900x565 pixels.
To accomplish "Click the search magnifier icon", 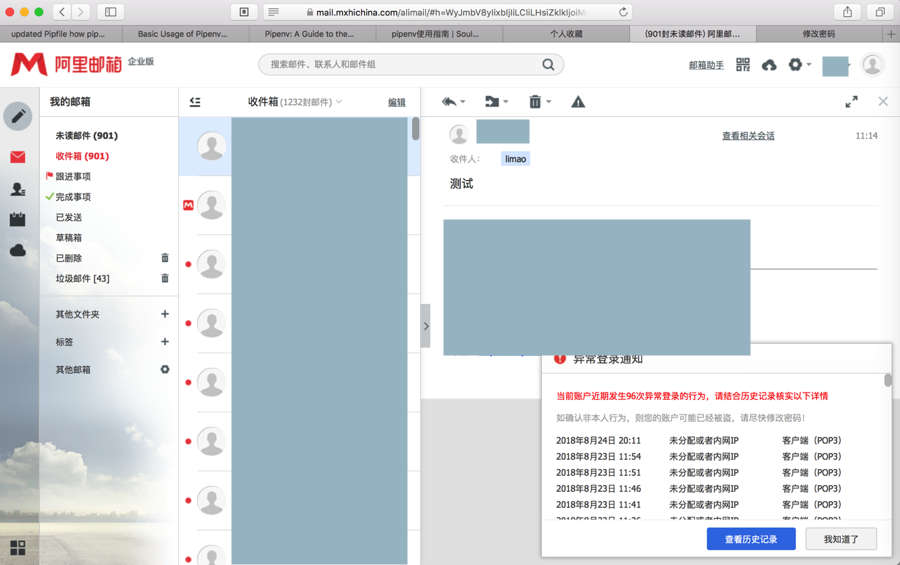I will [548, 64].
